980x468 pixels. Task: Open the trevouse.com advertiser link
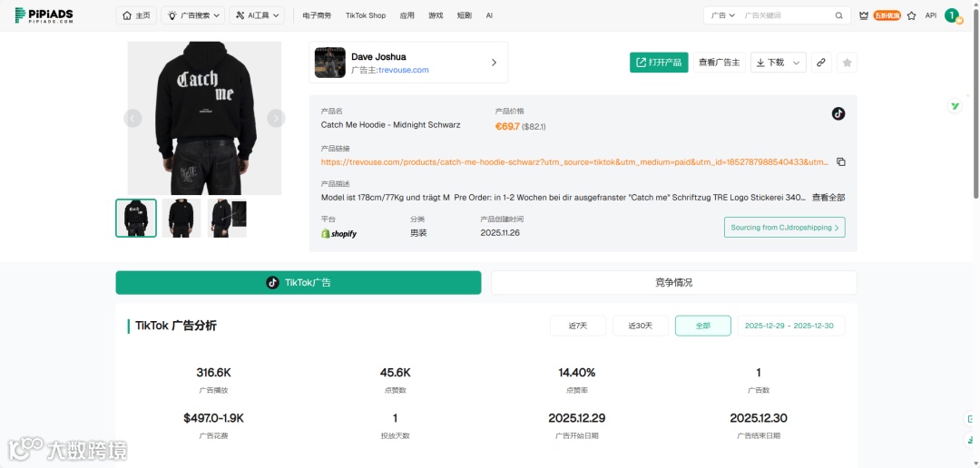tap(403, 70)
